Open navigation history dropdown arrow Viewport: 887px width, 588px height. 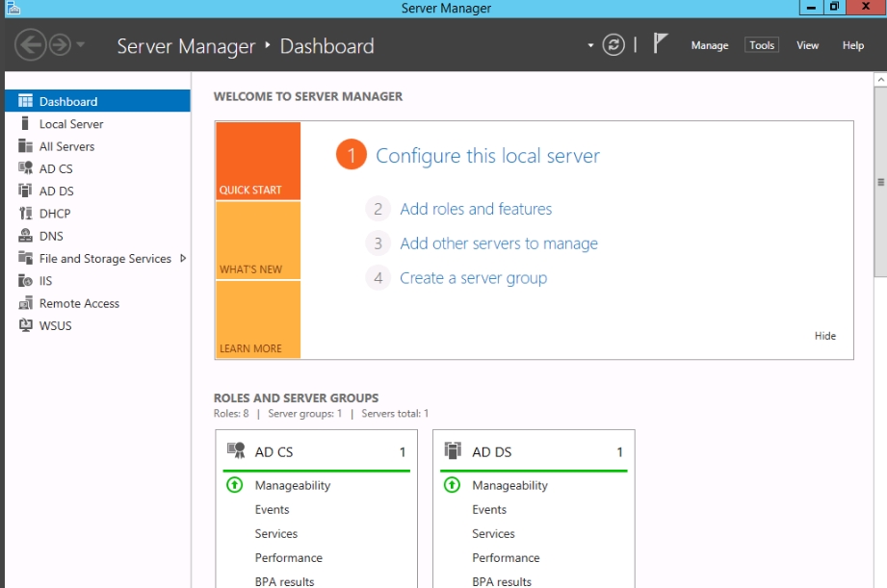(x=80, y=44)
